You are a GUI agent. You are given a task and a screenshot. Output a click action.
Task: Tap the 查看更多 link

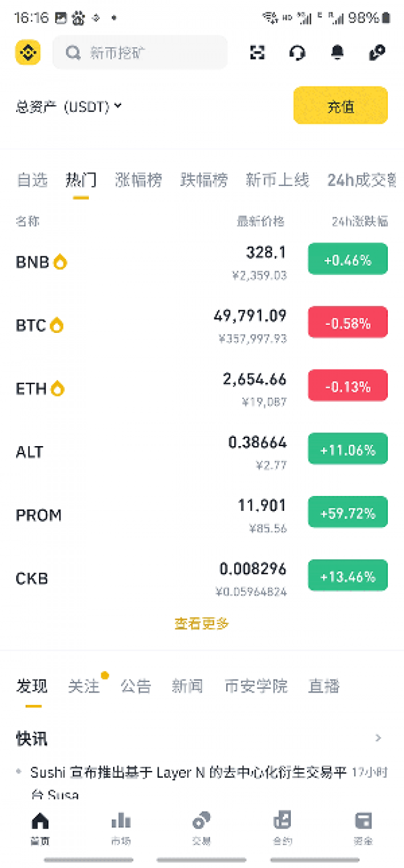click(x=201, y=623)
